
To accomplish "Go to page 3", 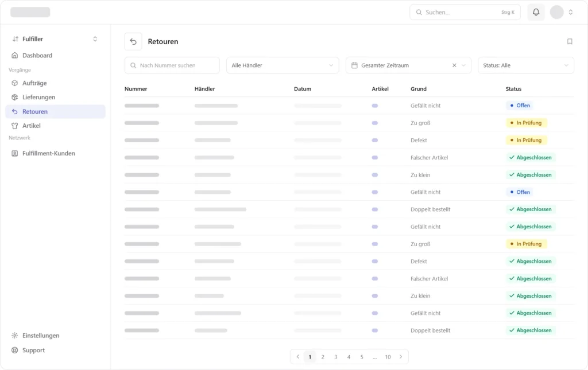I will (x=335, y=357).
